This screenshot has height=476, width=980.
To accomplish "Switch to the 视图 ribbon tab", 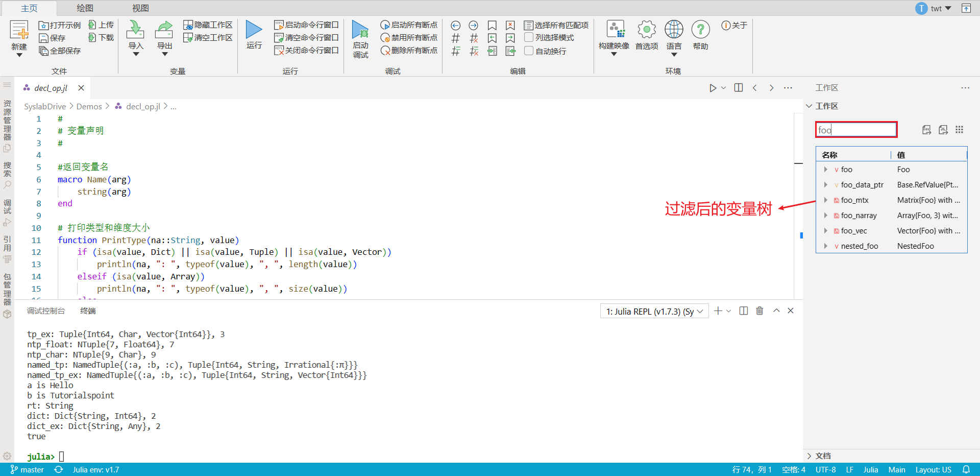I will pyautogui.click(x=140, y=8).
